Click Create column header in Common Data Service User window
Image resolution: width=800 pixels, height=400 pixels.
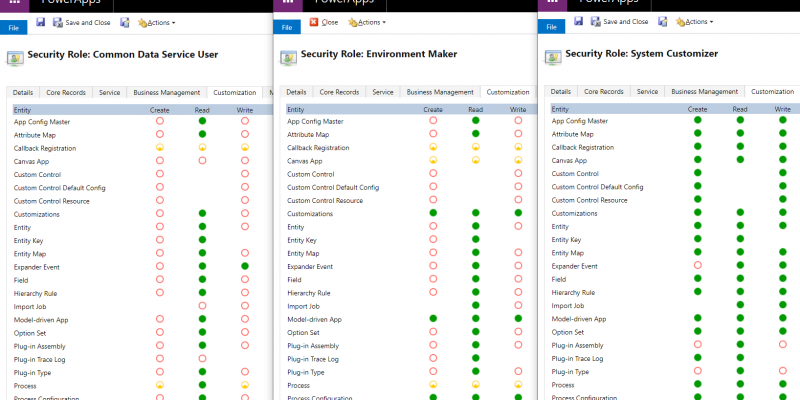pyautogui.click(x=160, y=110)
